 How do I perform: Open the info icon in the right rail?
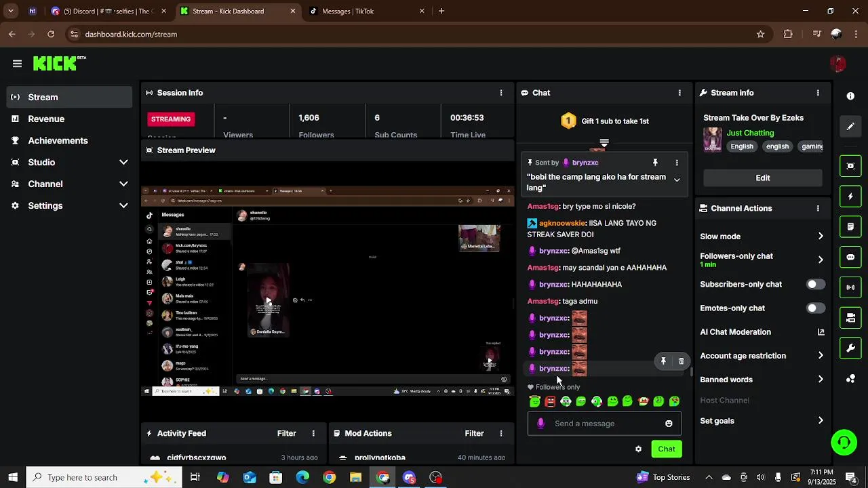[x=850, y=96]
